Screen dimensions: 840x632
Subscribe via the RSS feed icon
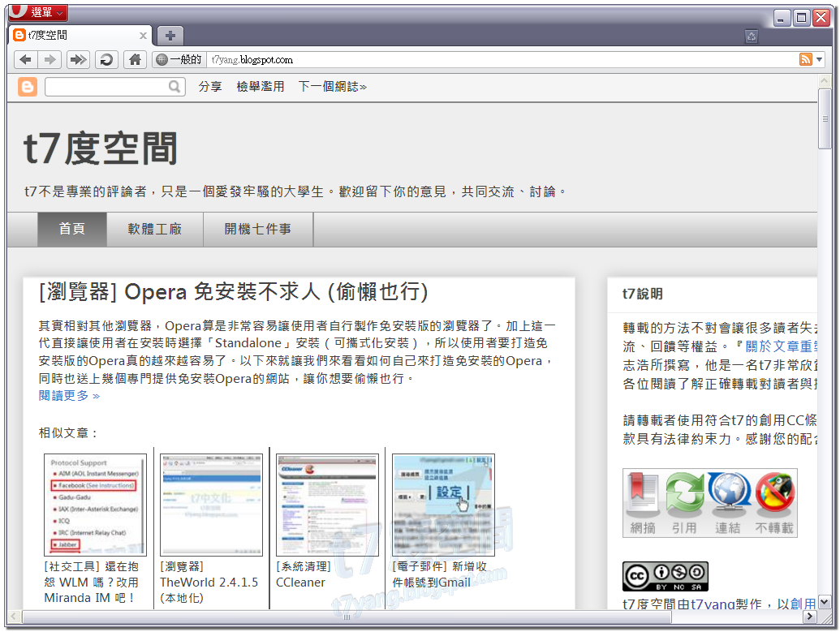point(805,59)
